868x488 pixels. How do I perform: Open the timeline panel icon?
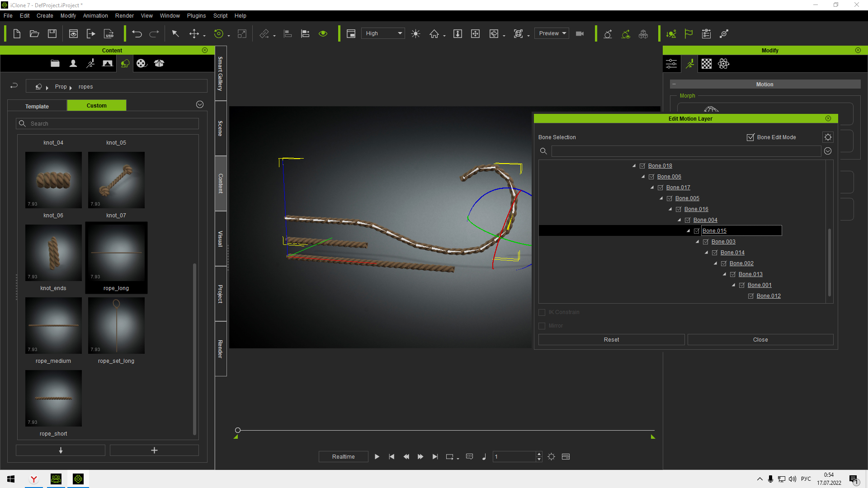[566, 457]
